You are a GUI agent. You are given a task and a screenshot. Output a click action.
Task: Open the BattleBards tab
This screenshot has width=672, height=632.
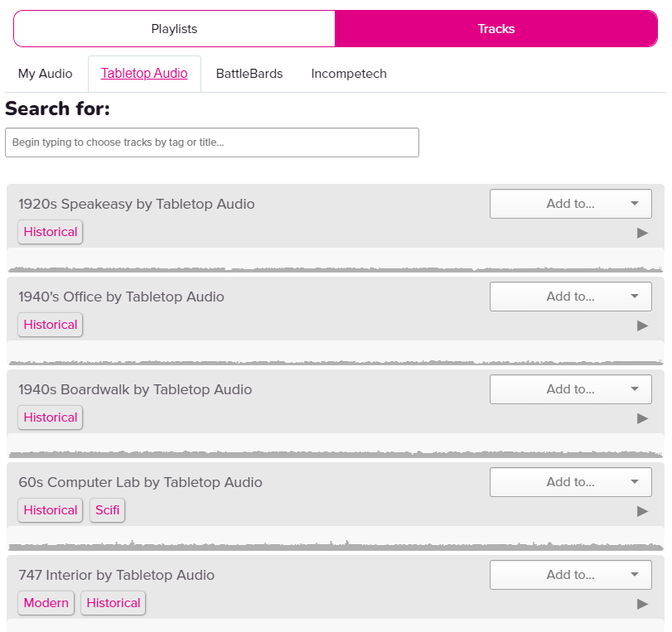[249, 74]
